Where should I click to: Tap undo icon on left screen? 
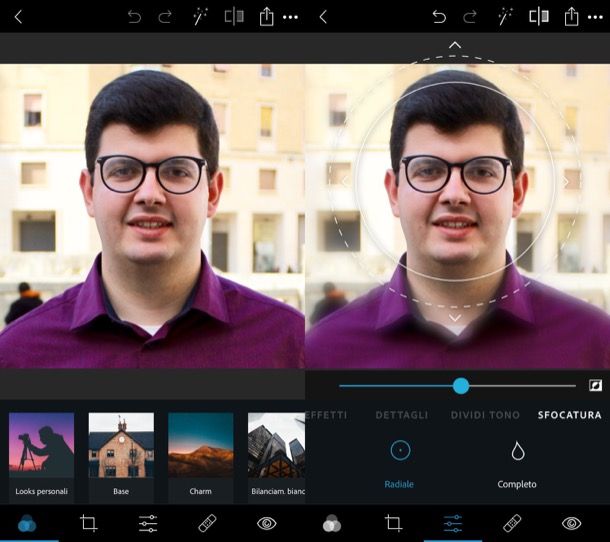tap(134, 17)
